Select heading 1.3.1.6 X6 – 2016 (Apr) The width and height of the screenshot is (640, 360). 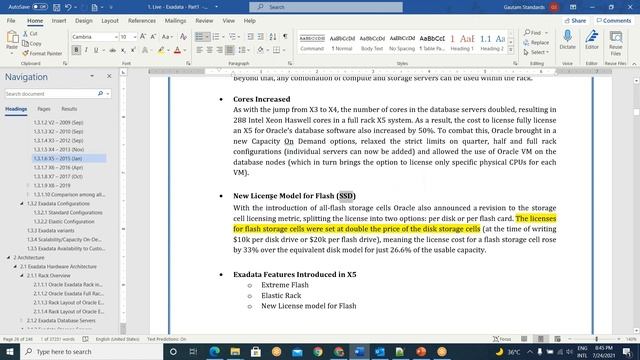(x=58, y=167)
